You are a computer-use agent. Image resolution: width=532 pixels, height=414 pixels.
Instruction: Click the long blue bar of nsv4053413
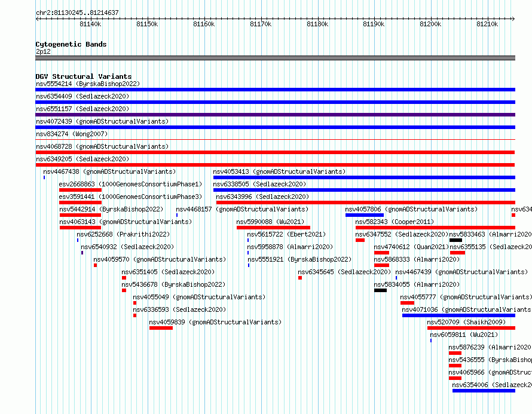[364, 177]
